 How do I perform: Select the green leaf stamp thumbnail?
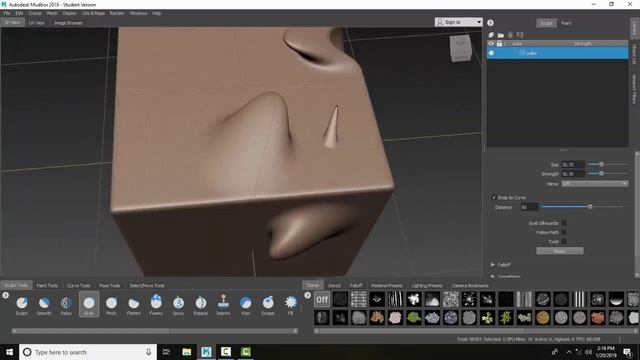pos(413,317)
